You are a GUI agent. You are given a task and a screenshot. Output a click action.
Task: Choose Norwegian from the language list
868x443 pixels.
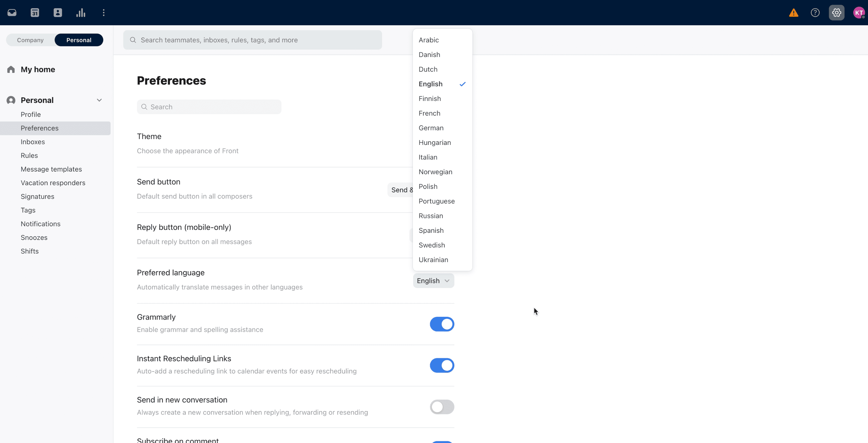(x=442, y=172)
